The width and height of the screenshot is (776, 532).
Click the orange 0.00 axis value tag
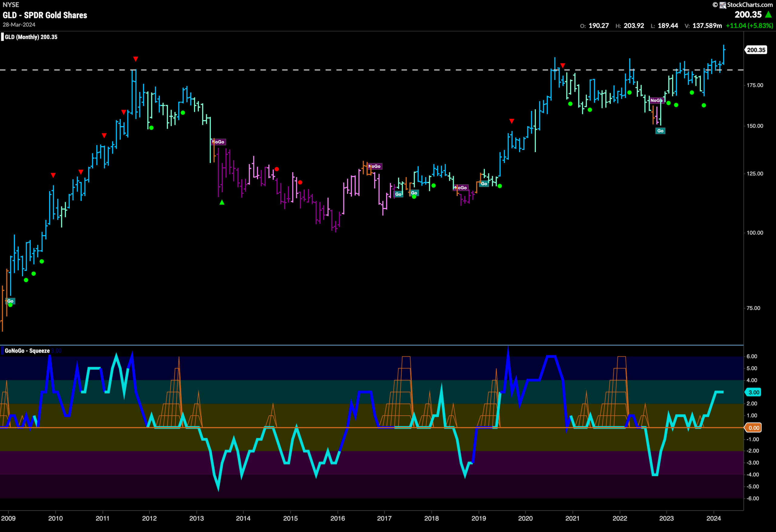pyautogui.click(x=754, y=428)
